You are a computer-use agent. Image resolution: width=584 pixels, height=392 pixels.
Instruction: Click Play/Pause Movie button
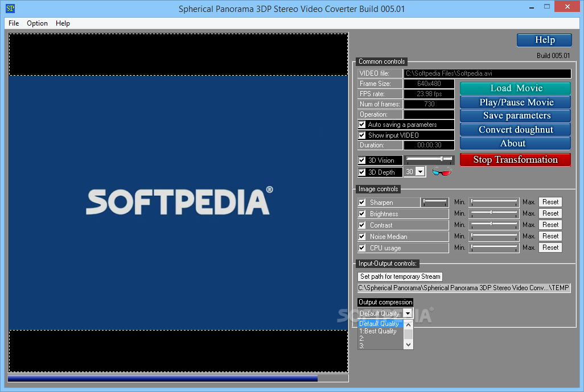[x=515, y=102]
